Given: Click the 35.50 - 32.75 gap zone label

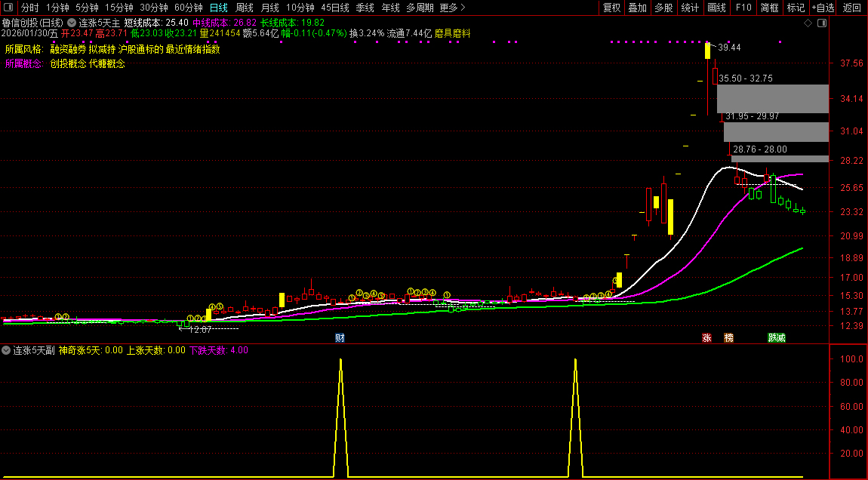Looking at the screenshot, I should [x=746, y=78].
